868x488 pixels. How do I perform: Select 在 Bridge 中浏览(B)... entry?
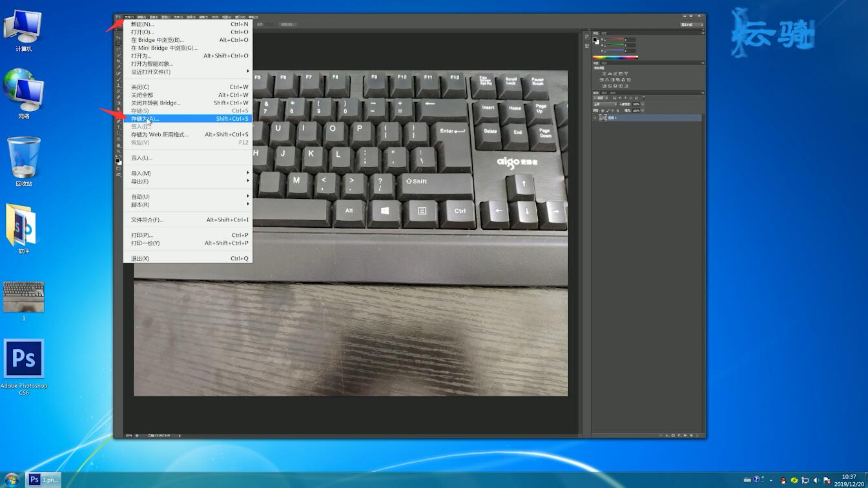point(188,40)
